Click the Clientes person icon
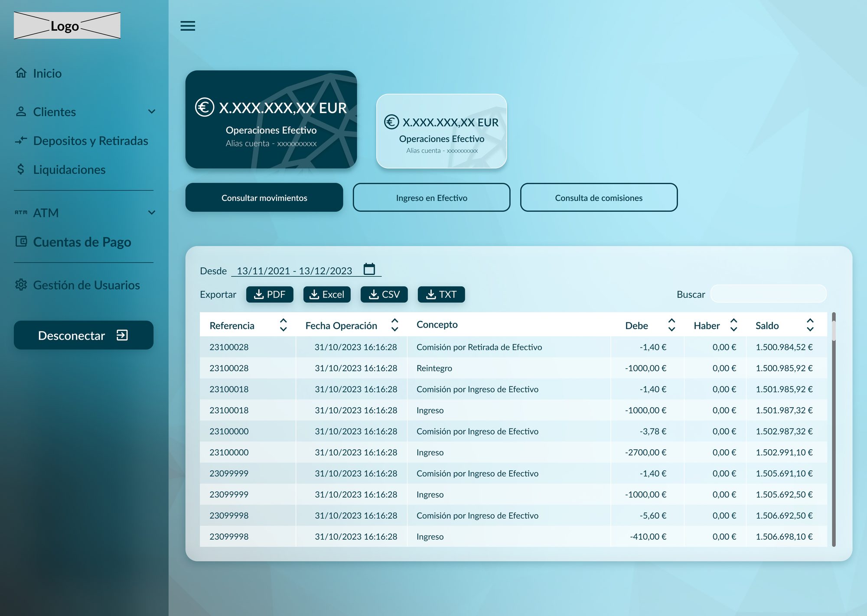The width and height of the screenshot is (867, 616). pos(21,111)
